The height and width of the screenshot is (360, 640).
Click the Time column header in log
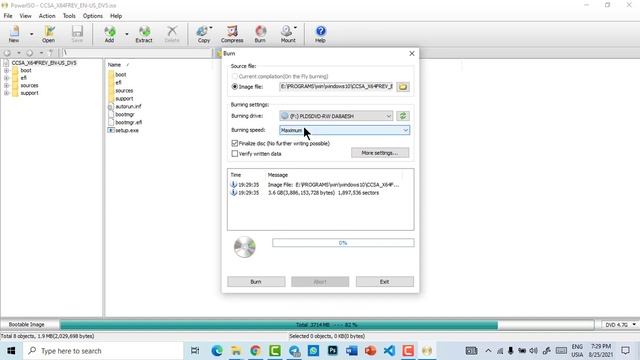[236, 175]
